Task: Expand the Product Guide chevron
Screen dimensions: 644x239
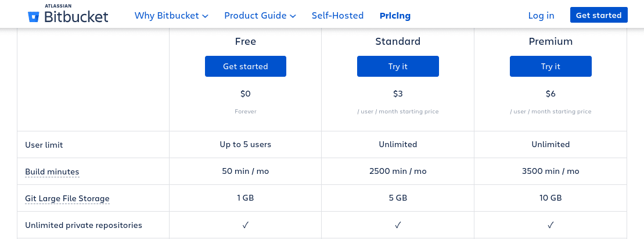Action: click(x=293, y=16)
